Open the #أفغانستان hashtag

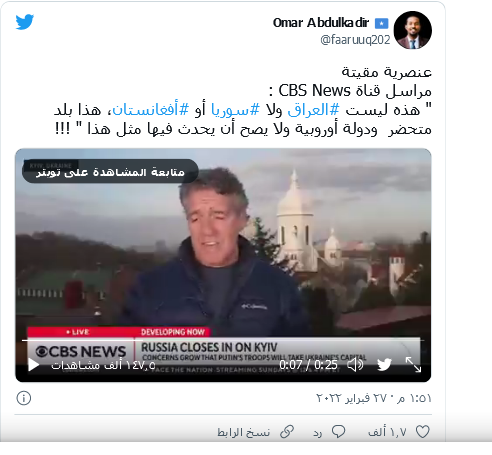pyautogui.click(x=151, y=110)
